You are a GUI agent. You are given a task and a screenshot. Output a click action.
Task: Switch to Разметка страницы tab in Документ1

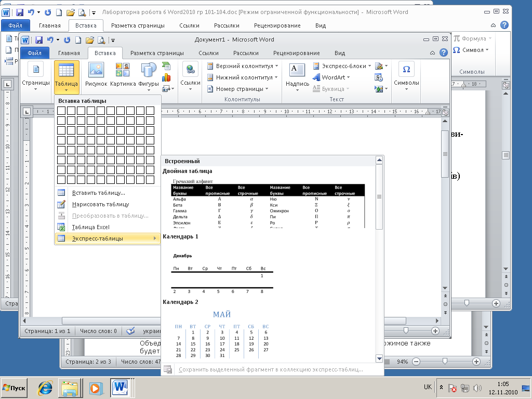coord(157,53)
